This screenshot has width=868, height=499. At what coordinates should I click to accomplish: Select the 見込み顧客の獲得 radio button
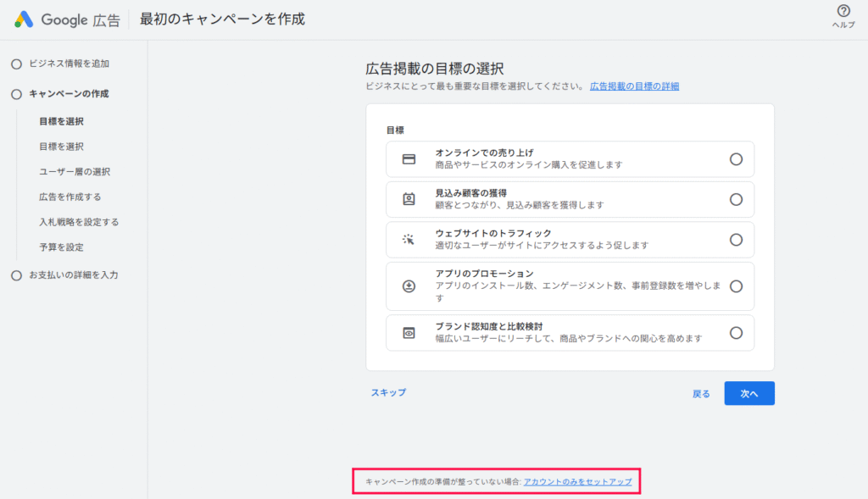(736, 199)
